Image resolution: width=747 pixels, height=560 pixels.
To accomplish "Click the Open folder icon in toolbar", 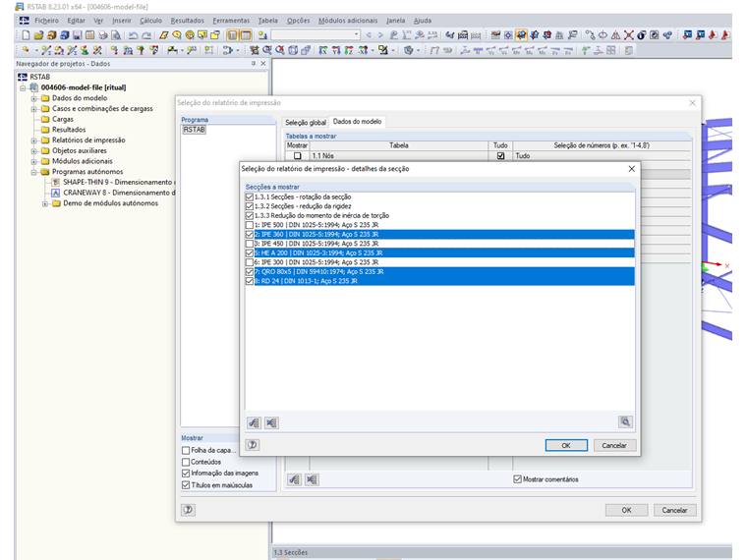I will [x=38, y=35].
